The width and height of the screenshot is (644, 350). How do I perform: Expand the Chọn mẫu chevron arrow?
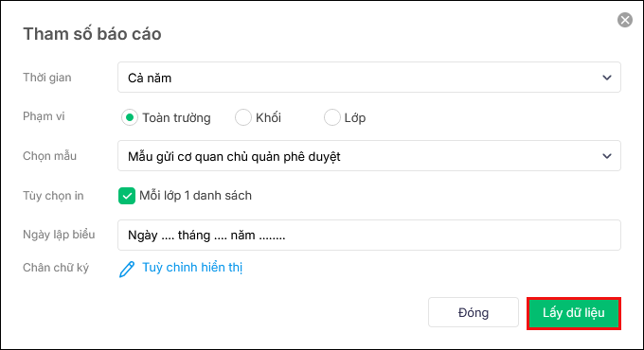(x=607, y=156)
